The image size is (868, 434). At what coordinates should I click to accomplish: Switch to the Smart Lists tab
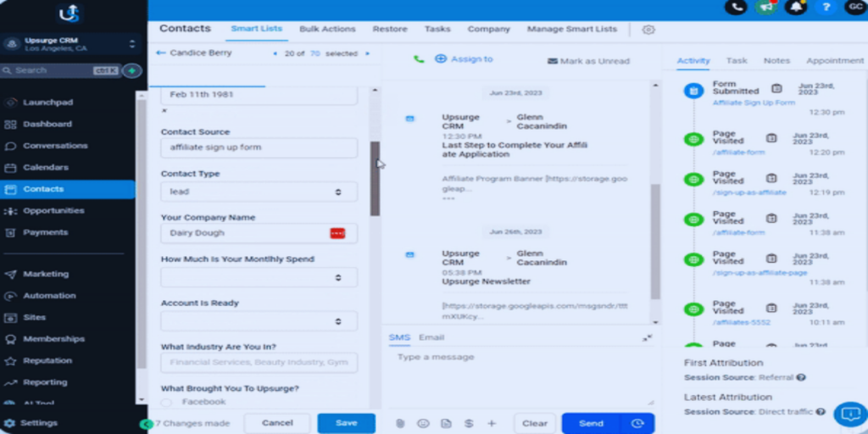tap(256, 29)
